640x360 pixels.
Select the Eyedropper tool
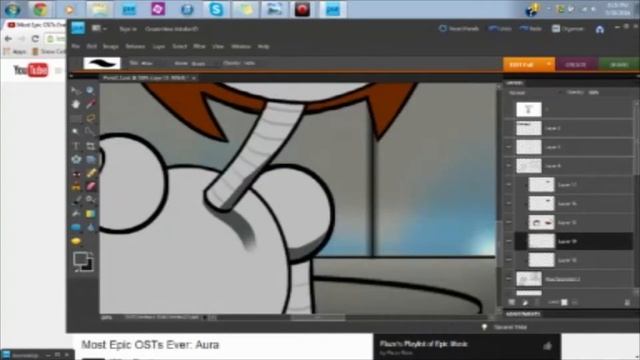pos(90,104)
